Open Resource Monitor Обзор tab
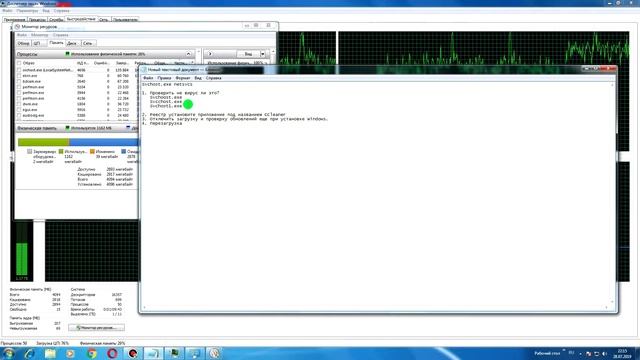This screenshot has height=360, width=640. [x=24, y=43]
